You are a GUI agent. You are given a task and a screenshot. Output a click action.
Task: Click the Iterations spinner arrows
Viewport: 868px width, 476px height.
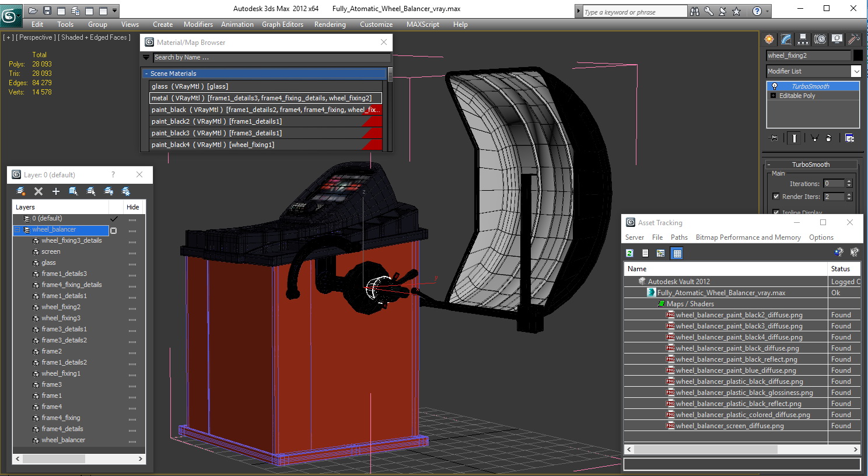click(x=849, y=183)
